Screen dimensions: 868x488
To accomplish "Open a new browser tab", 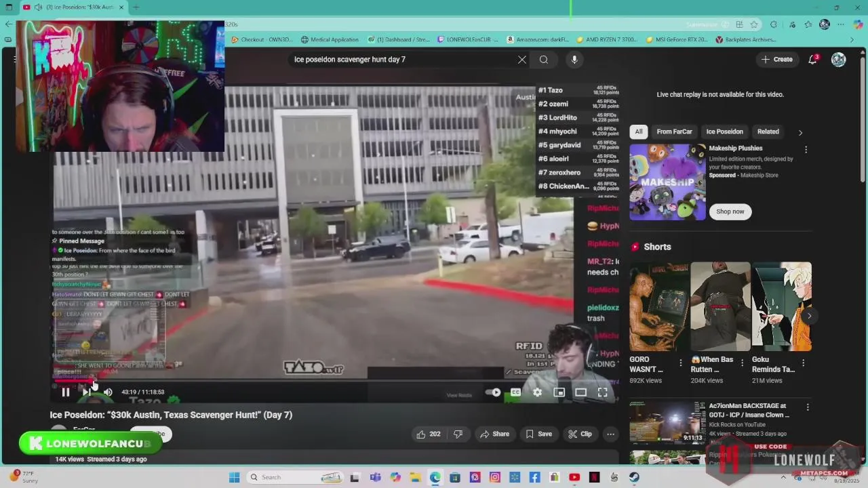I will coord(136,7).
